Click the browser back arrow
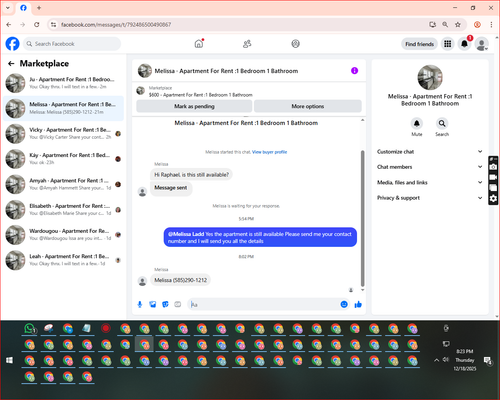Viewport: 500px width, 400px height. tap(9, 24)
